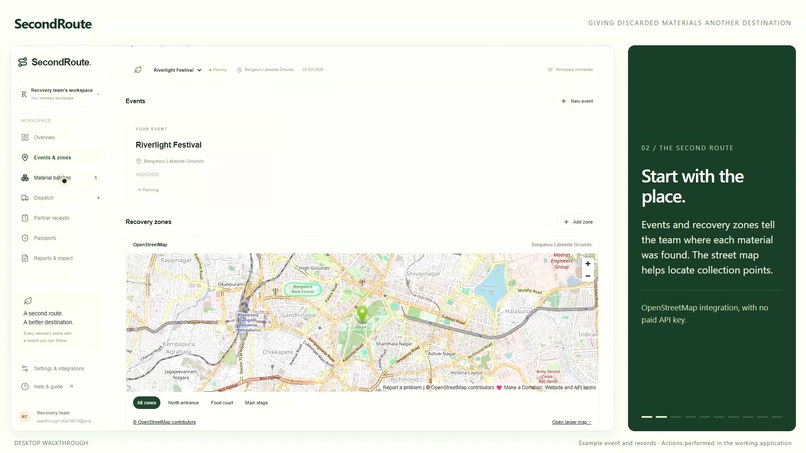The width and height of the screenshot is (806, 453).
Task: Click the SecondRoute logo icon in sidebar
Action: [23, 62]
